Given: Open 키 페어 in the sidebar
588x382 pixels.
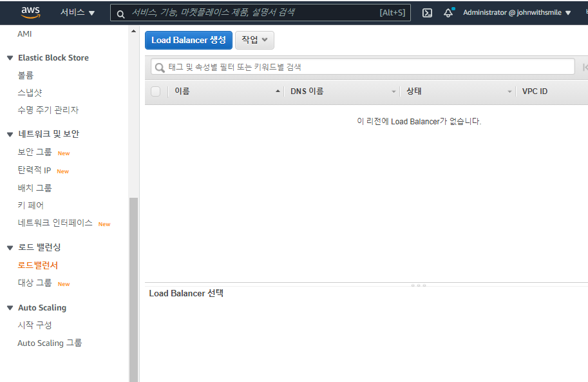Looking at the screenshot, I should coord(30,205).
